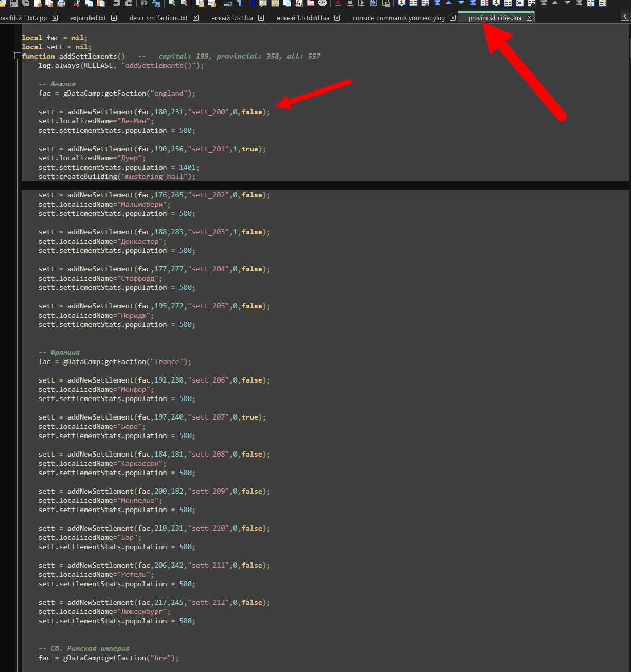Run macro multiple times double-arrow icon
The width and height of the screenshot is (631, 672).
tap(373, 3)
